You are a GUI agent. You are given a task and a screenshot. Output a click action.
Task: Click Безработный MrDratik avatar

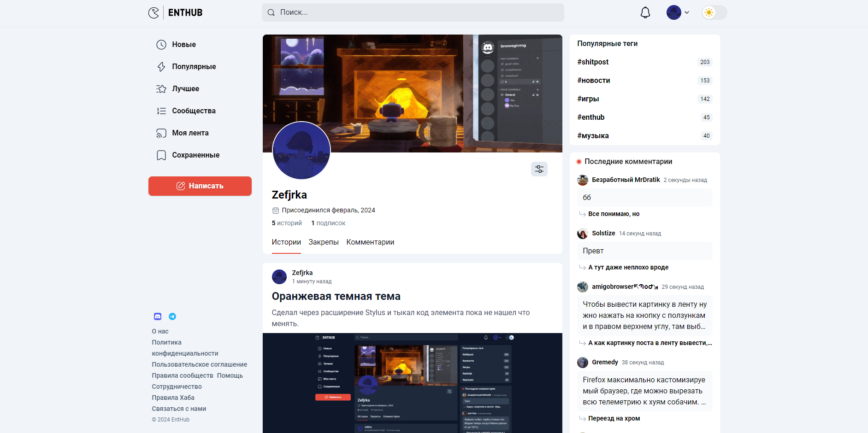pos(583,180)
